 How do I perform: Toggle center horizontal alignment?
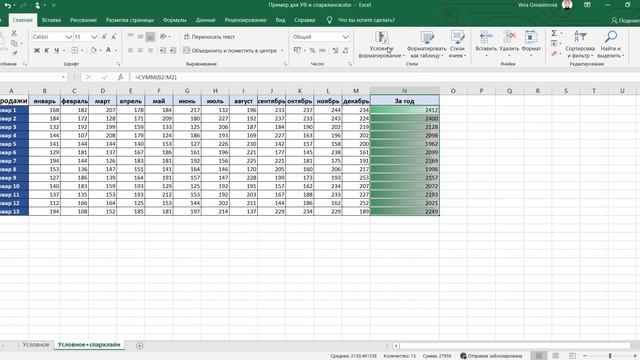pos(140,50)
